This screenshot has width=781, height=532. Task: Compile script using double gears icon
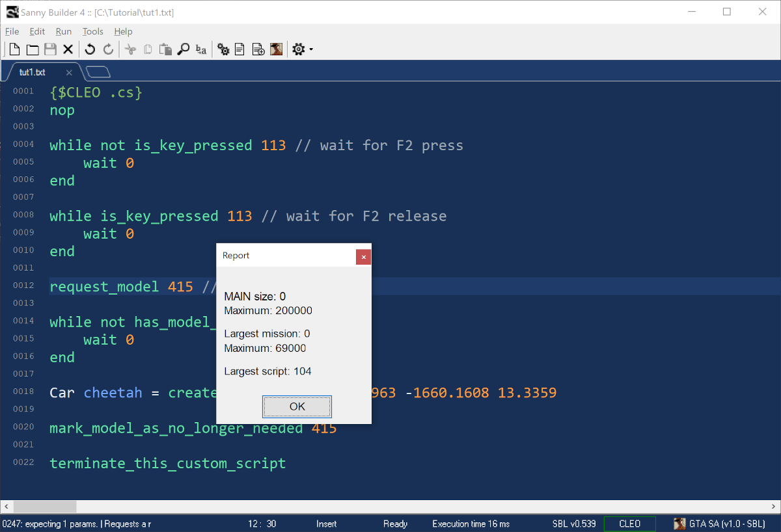point(223,49)
